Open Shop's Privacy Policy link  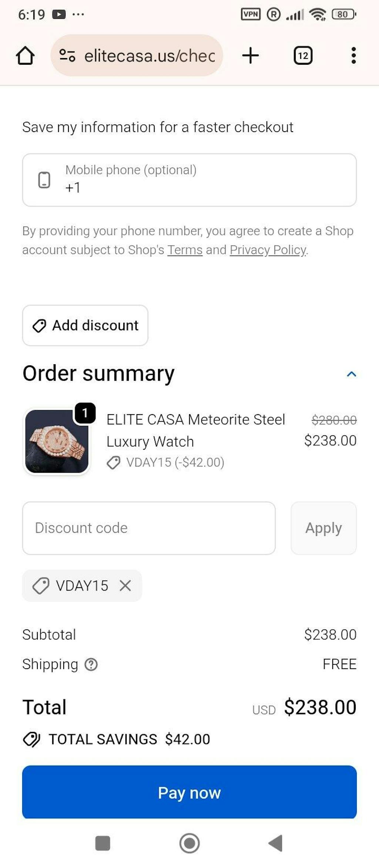(x=268, y=250)
